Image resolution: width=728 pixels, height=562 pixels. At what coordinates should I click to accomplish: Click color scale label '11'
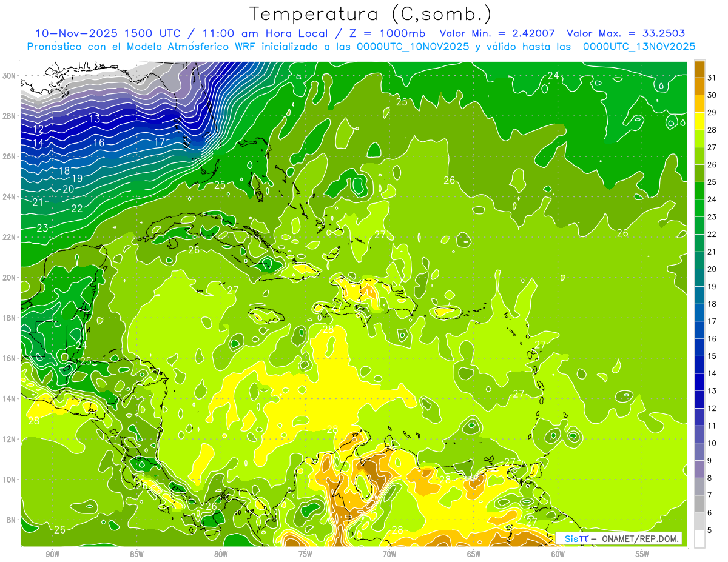[712, 426]
